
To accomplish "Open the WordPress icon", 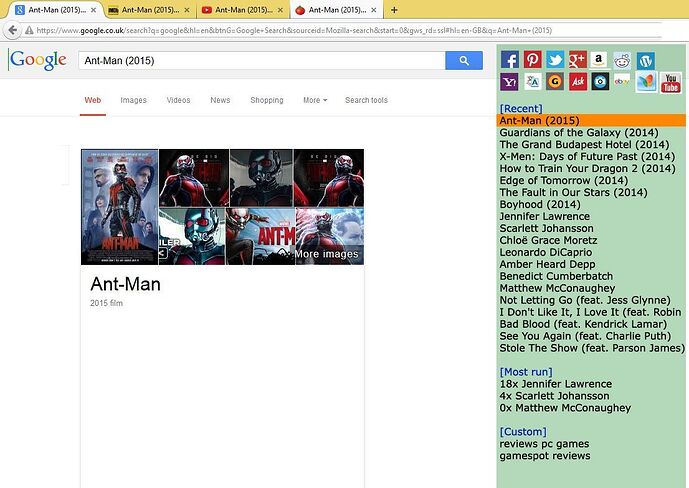I will tap(645, 60).
